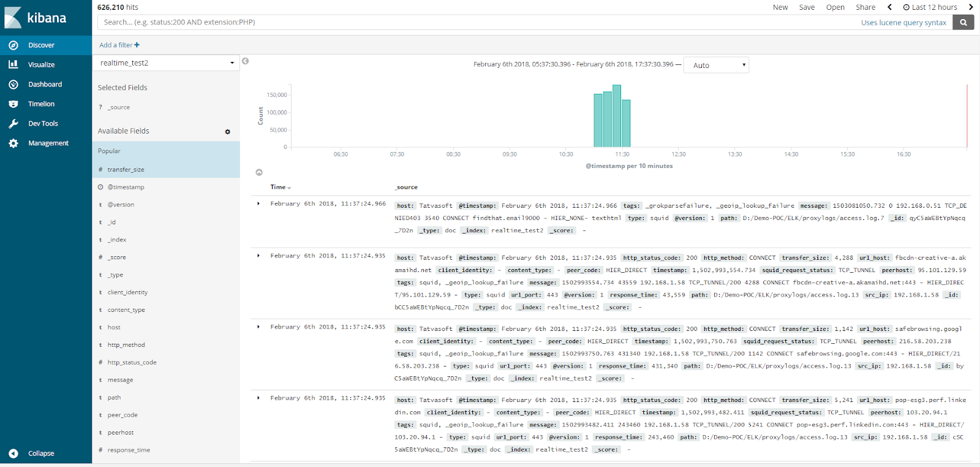Click the first histogram bar
980x467 pixels.
pyautogui.click(x=598, y=120)
